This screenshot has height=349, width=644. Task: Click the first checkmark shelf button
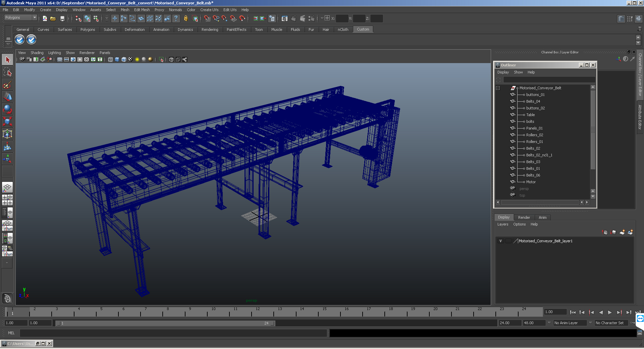pyautogui.click(x=20, y=40)
